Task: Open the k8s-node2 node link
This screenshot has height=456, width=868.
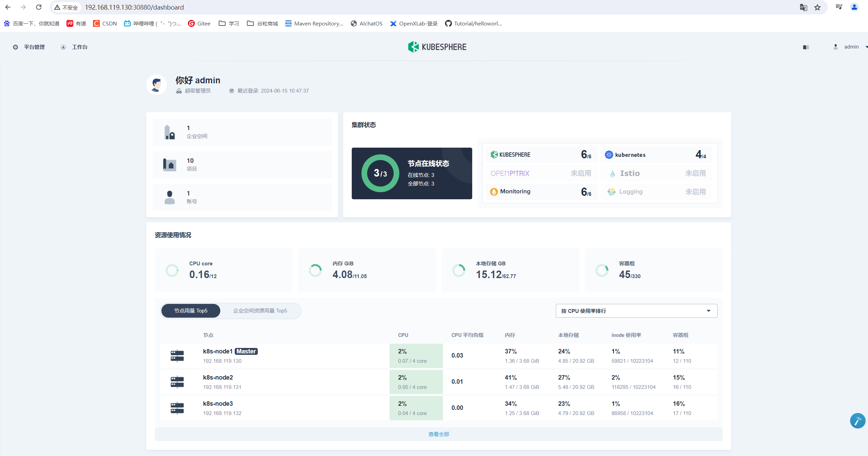Action: click(x=218, y=378)
